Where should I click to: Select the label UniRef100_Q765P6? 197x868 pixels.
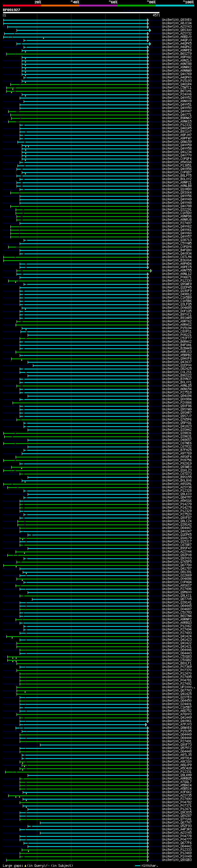click(x=177, y=419)
